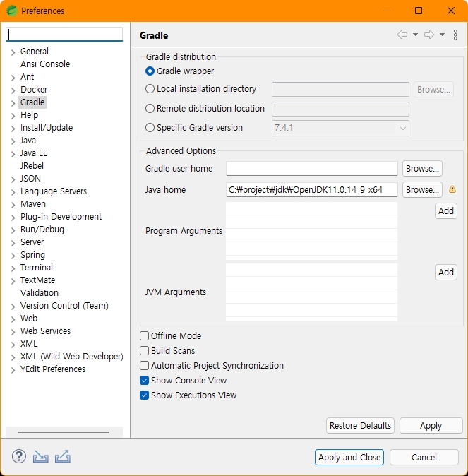Image resolution: width=468 pixels, height=476 pixels.
Task: Select the Gradle wrapper radio button
Action: pos(150,71)
